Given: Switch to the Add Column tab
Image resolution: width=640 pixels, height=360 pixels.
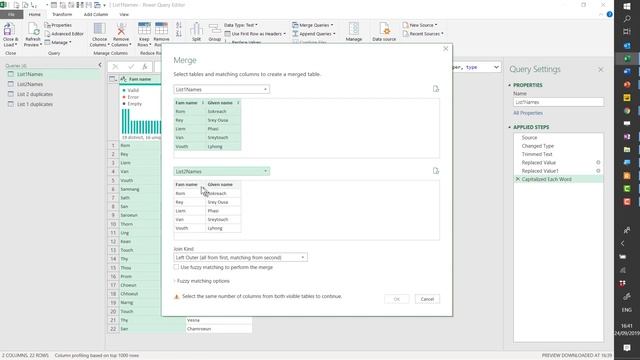Looking at the screenshot, I should click(96, 14).
